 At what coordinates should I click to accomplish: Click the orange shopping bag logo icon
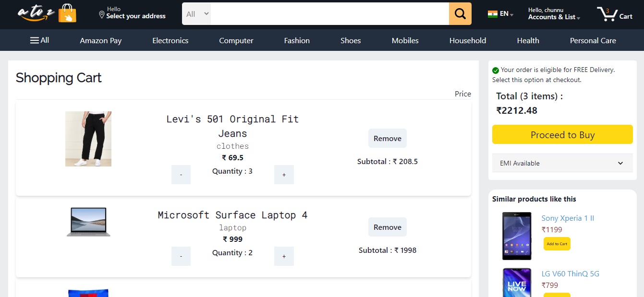pyautogui.click(x=67, y=13)
